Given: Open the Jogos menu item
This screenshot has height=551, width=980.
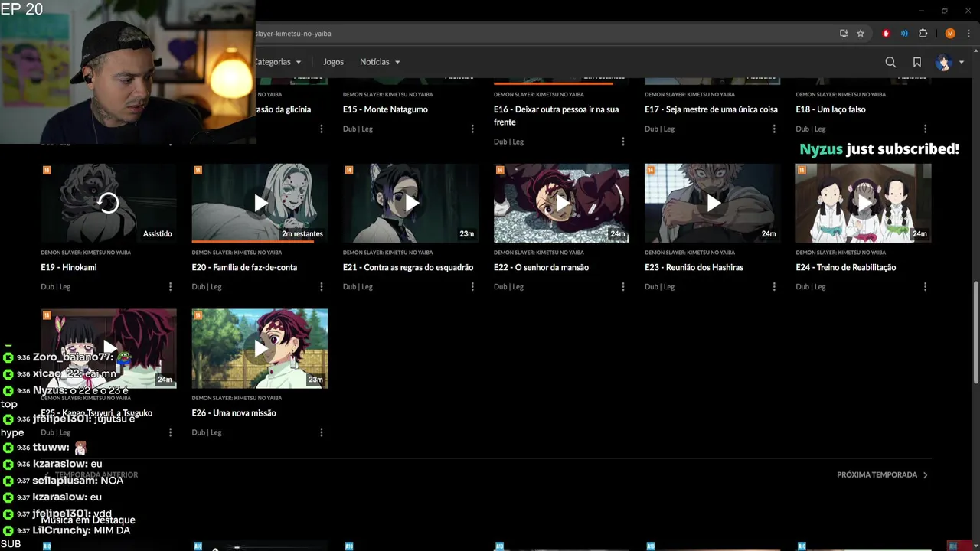Looking at the screenshot, I should click(333, 62).
